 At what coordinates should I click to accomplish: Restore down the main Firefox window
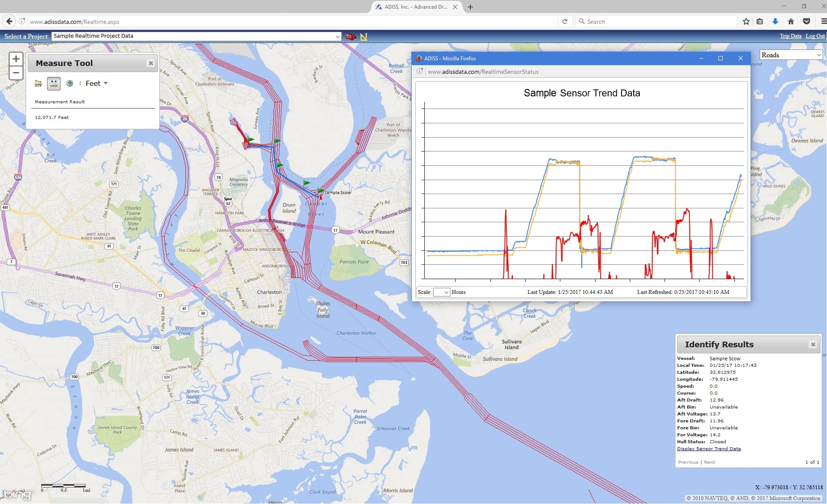[x=804, y=6]
